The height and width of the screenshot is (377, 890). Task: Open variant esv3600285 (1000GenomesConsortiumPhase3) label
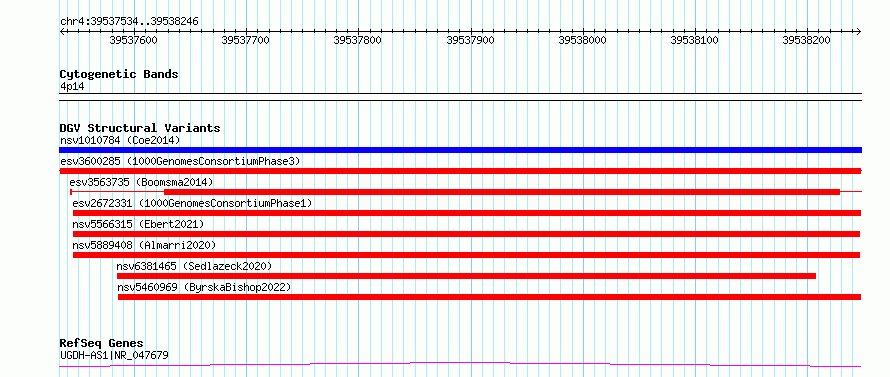pos(180,161)
